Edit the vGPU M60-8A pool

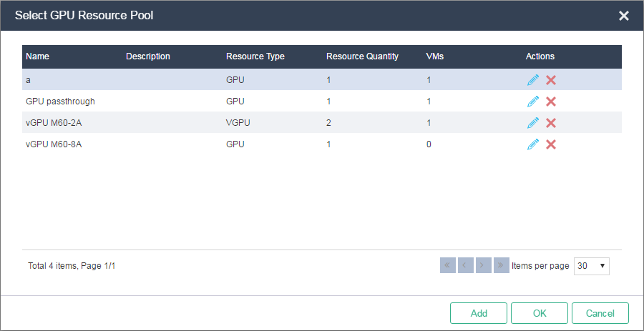coord(532,144)
